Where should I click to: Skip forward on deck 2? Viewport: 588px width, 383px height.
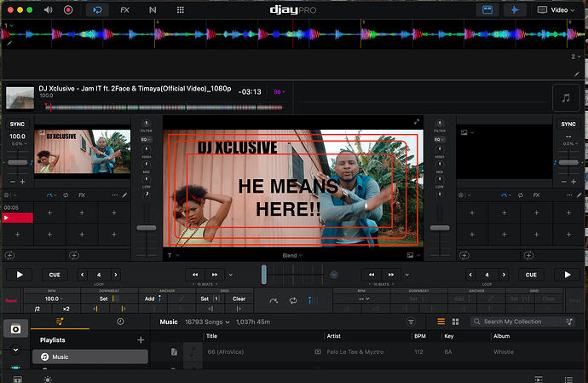tap(391, 275)
